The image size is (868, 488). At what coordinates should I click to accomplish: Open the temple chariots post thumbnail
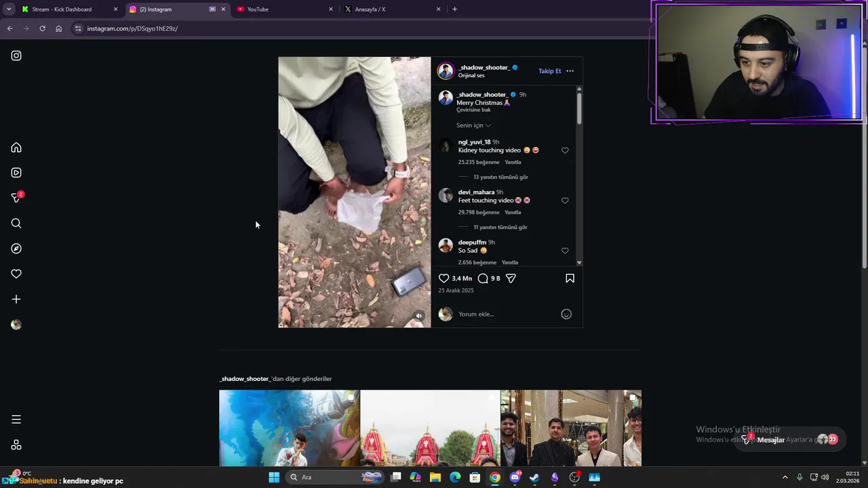(x=430, y=428)
